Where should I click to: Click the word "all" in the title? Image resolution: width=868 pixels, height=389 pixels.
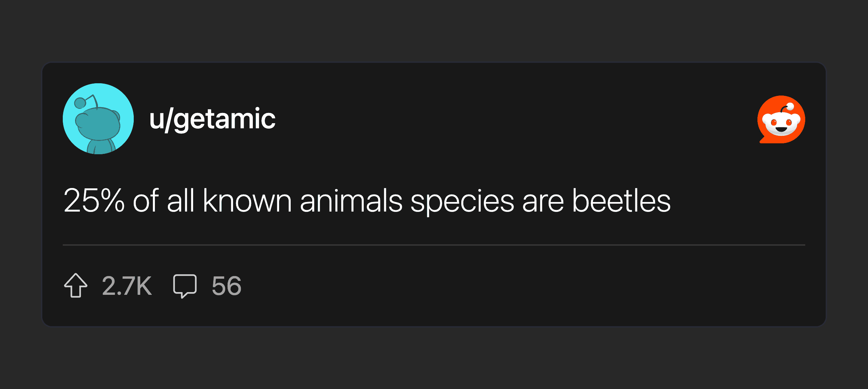pos(180,201)
